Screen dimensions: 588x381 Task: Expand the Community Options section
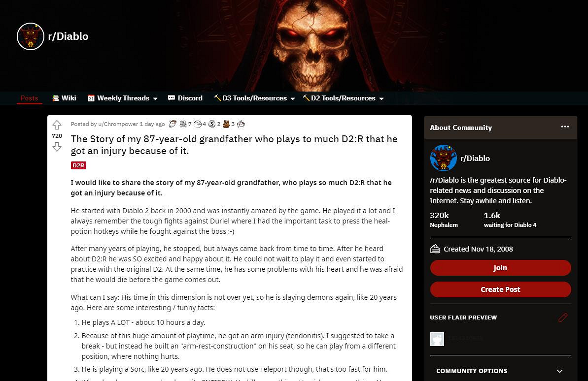[500, 371]
